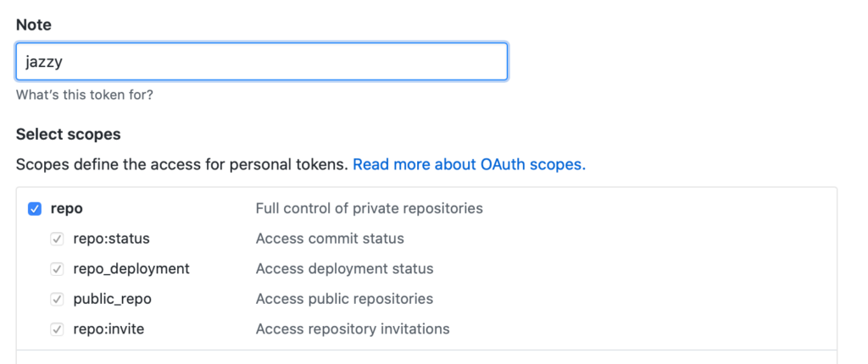Toggle the repo:status checkbox
Viewport: 868px width, 364px height.
click(57, 239)
